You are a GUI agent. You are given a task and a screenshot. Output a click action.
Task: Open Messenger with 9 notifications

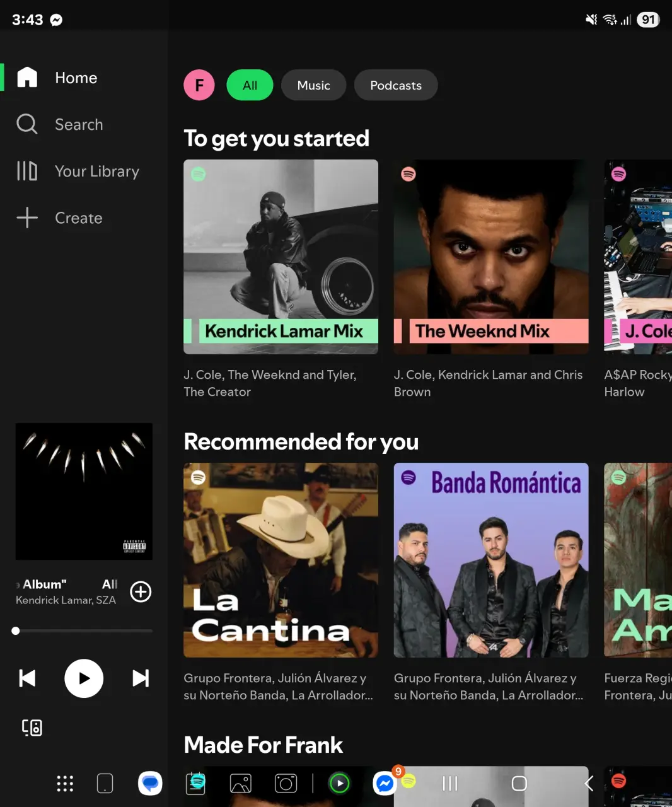[385, 782]
